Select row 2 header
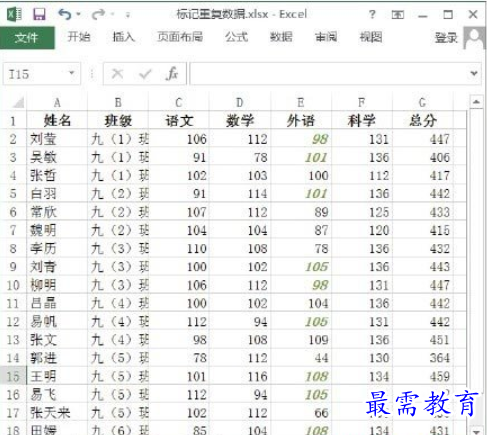Viewport: 487px width, 435px height. [x=13, y=139]
